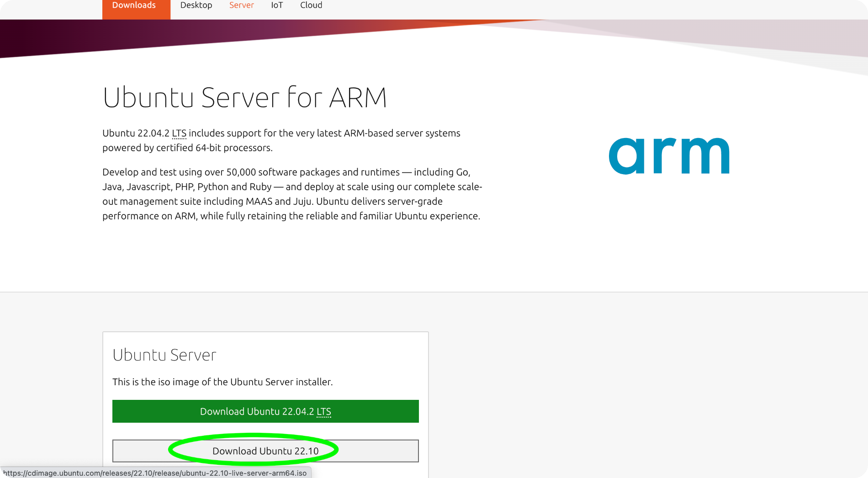Click paragraph starting 'Develop and test using'
Screen dimensions: 868x478
tap(292, 194)
